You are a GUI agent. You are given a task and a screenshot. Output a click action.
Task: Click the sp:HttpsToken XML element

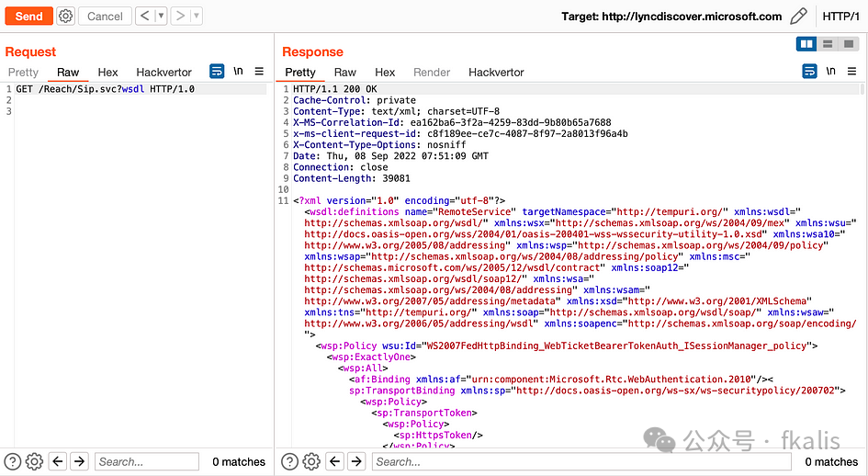(x=438, y=436)
